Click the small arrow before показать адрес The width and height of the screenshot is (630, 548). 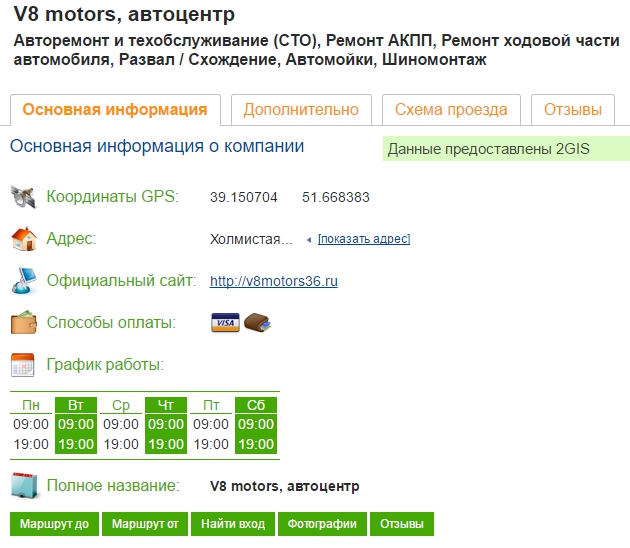pyautogui.click(x=309, y=240)
